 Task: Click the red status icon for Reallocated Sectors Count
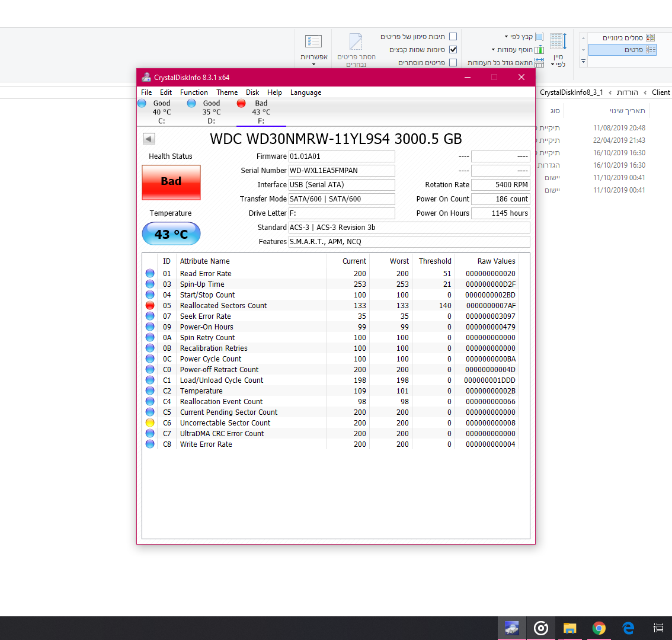pyautogui.click(x=150, y=305)
